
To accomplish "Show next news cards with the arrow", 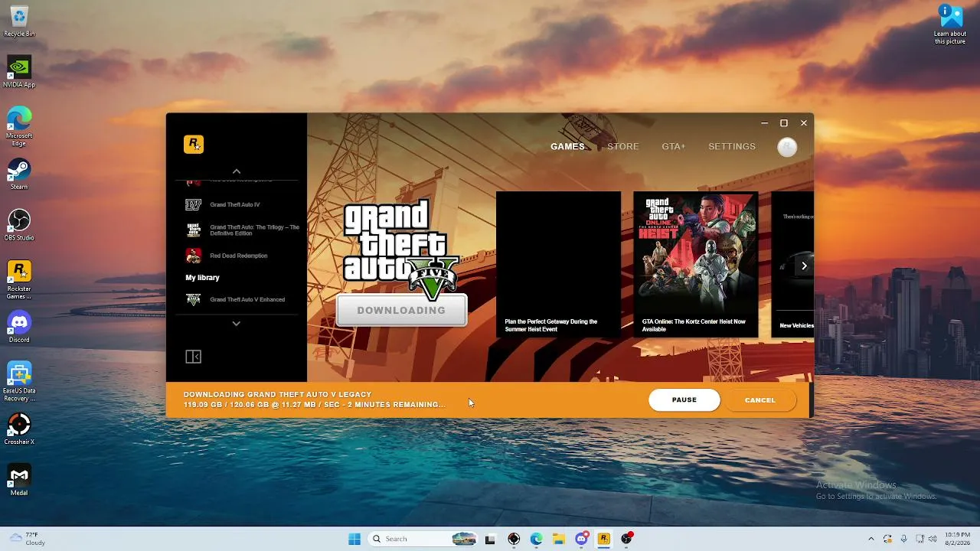I will (804, 266).
